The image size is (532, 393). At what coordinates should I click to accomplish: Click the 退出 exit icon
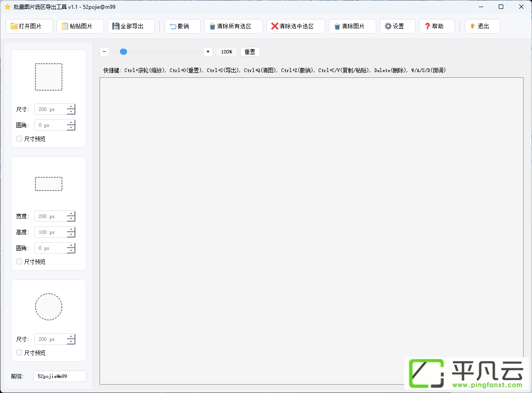473,26
